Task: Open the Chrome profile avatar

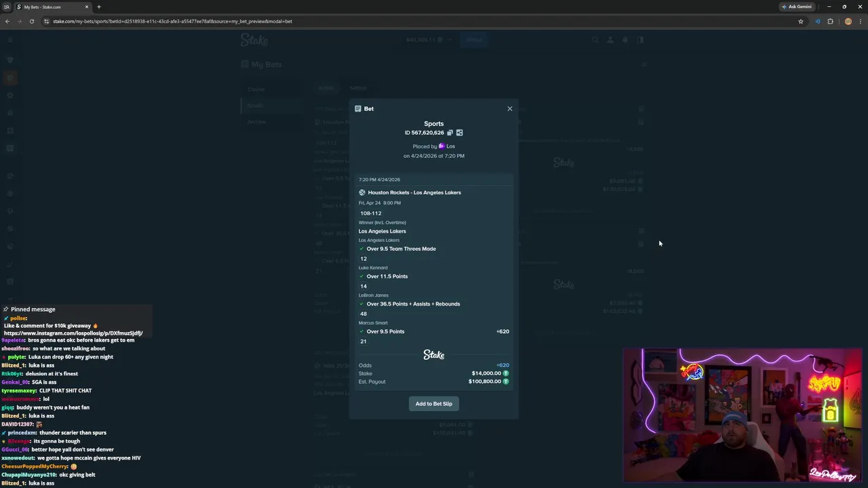Action: 848,21
